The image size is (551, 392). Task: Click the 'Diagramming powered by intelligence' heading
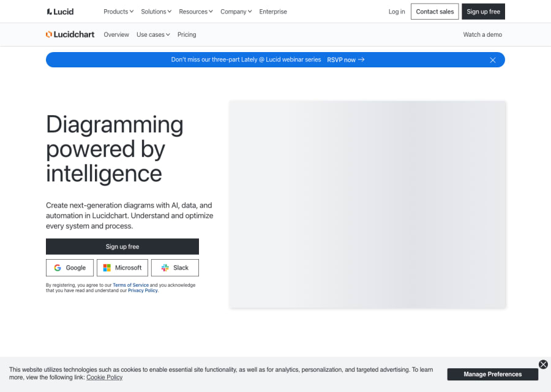pyautogui.click(x=114, y=149)
